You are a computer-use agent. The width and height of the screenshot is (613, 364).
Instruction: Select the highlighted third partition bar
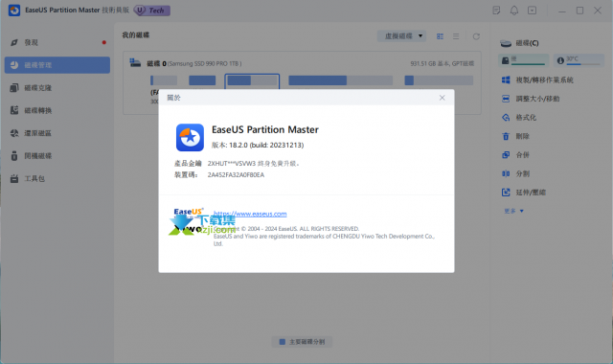[x=252, y=80]
